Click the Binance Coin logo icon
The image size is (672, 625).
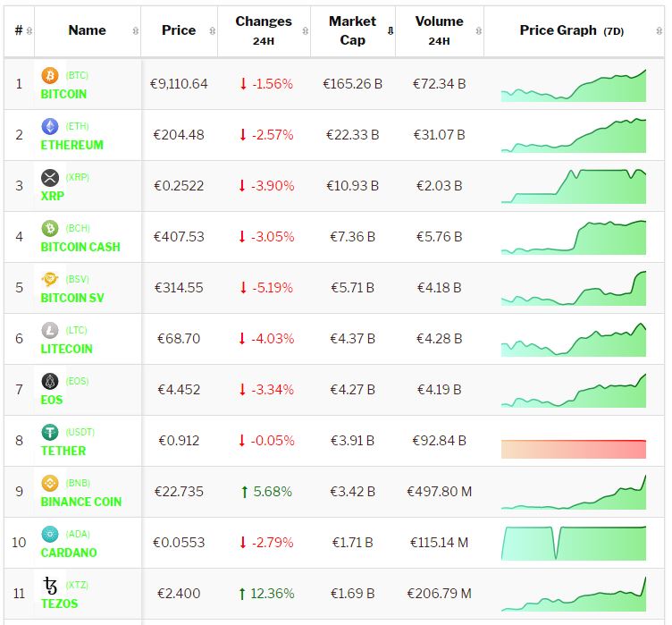pyautogui.click(x=50, y=484)
